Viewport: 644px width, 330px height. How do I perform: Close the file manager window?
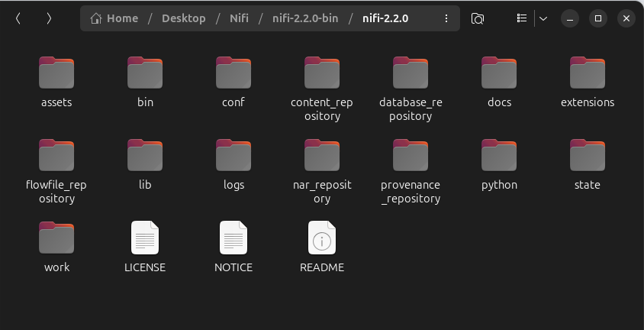pos(626,18)
